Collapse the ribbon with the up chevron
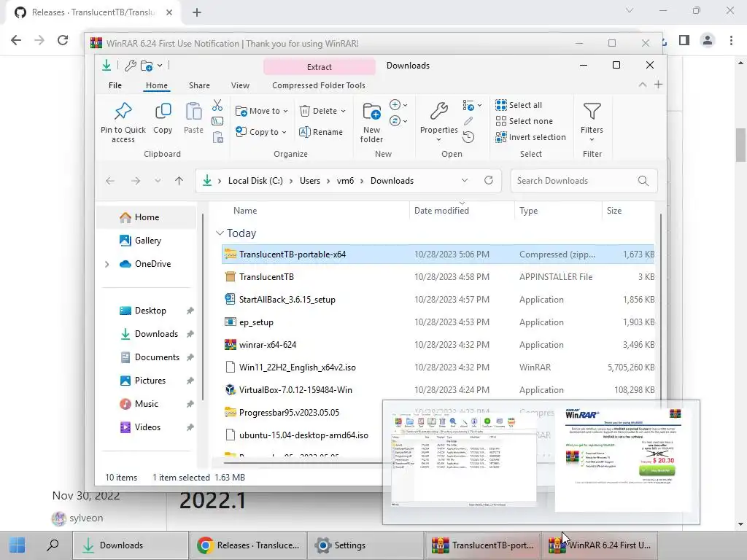The height and width of the screenshot is (560, 747). click(x=642, y=85)
